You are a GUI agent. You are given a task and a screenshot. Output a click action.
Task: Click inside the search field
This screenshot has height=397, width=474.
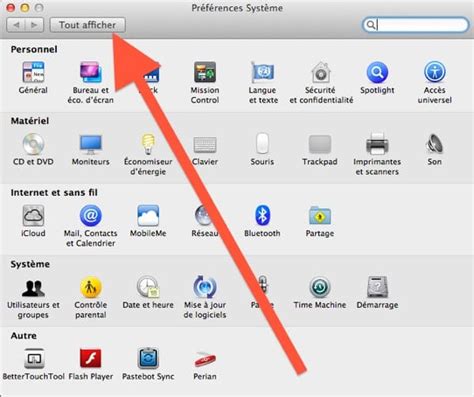click(x=416, y=25)
